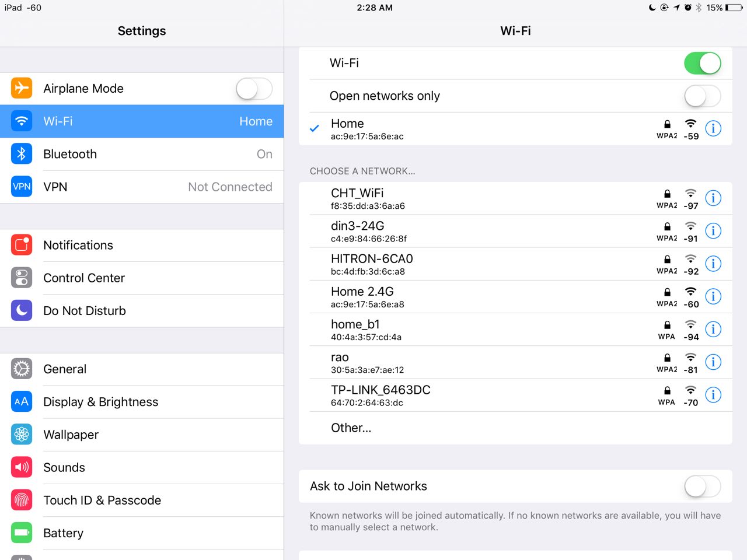This screenshot has height=560, width=747.
Task: Tap the Bluetooth status bar icon
Action: [x=699, y=8]
